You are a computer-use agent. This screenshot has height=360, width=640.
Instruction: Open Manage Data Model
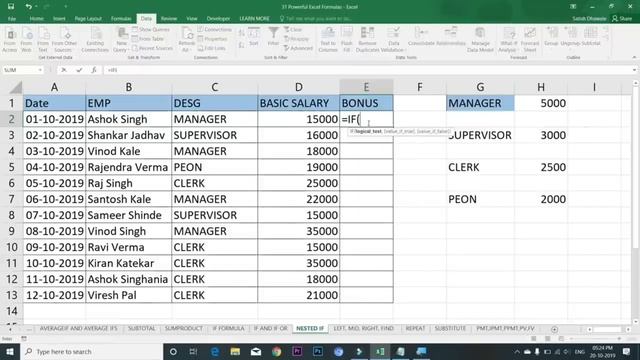coord(480,40)
